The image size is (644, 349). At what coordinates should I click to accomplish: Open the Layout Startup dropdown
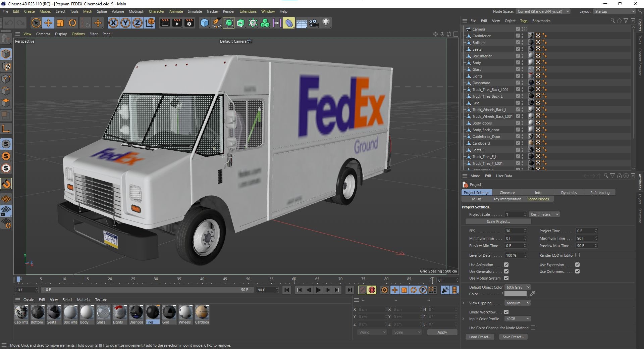pos(614,11)
